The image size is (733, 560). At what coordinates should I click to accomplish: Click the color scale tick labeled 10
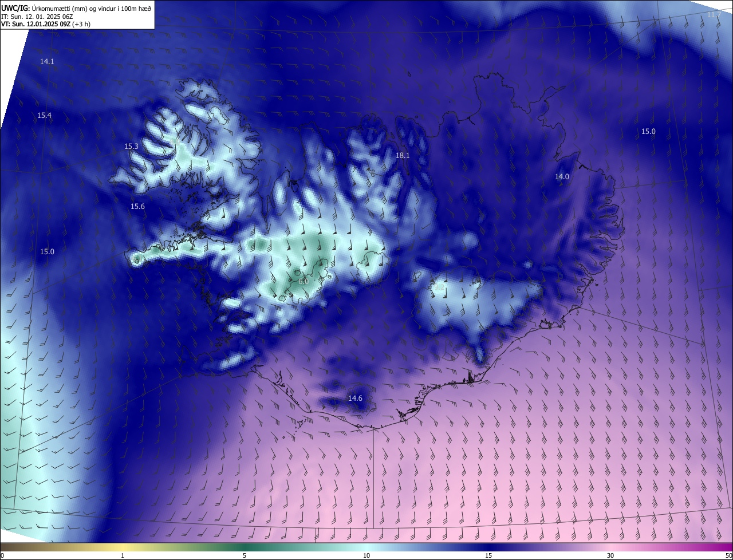[366, 555]
